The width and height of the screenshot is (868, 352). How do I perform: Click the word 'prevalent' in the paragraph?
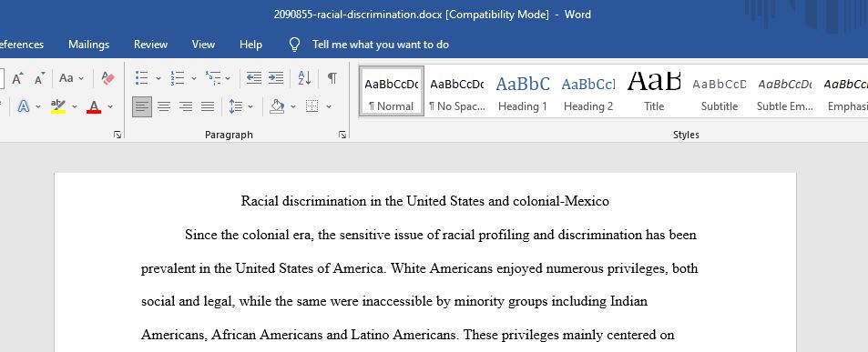click(x=168, y=269)
